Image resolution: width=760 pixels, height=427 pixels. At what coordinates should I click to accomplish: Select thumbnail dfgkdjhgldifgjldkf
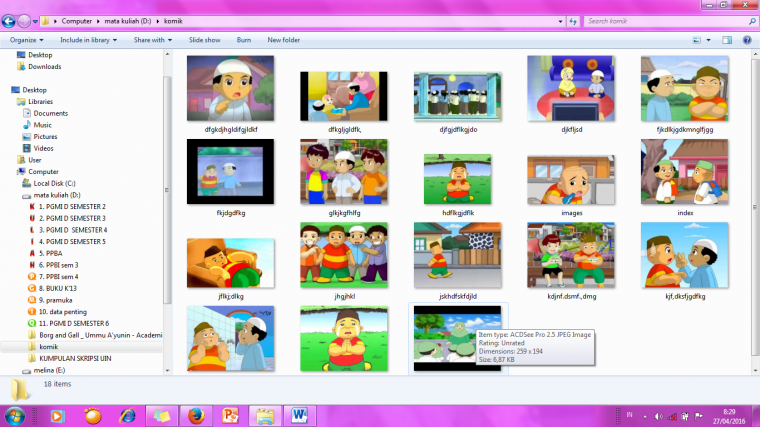(x=230, y=88)
